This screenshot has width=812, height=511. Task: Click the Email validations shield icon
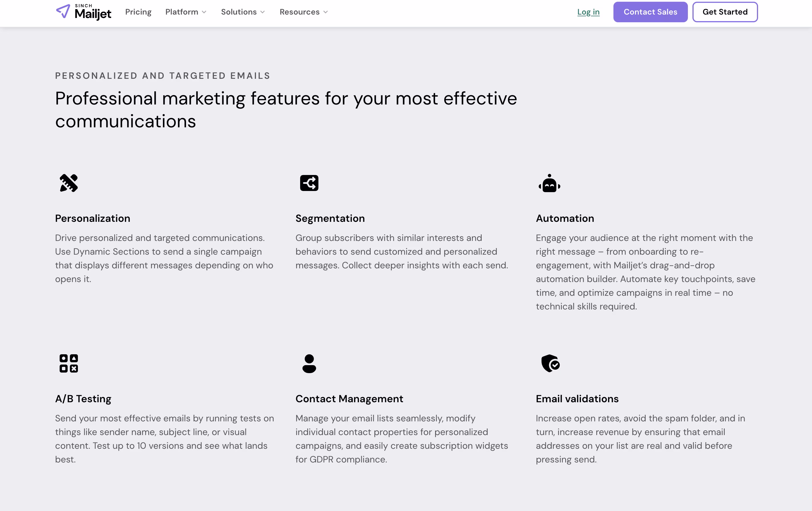tap(550, 364)
